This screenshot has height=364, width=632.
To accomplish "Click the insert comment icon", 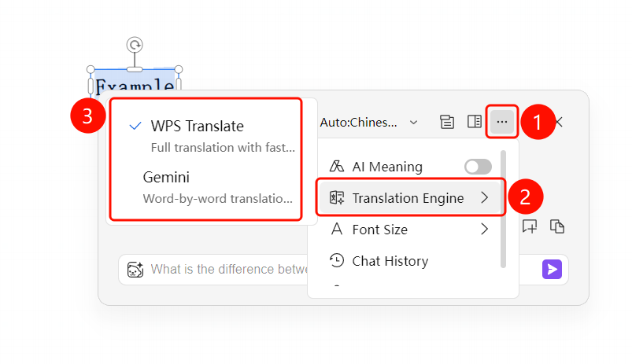I will point(530,226).
